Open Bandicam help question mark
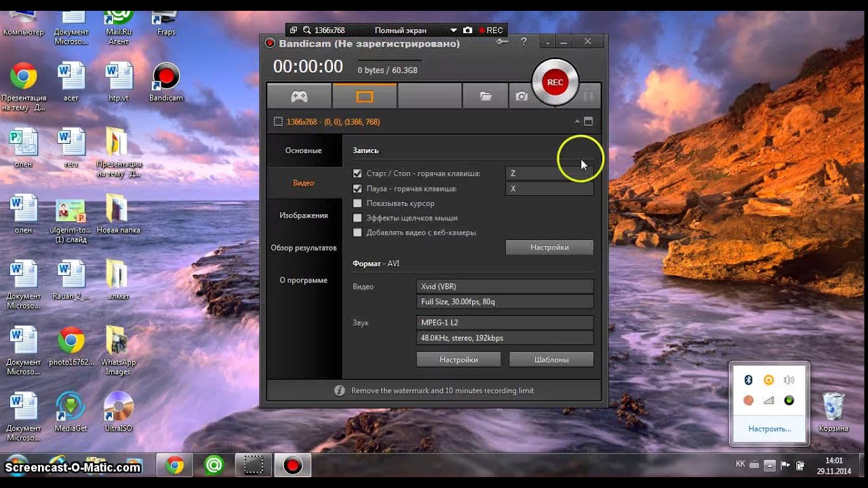Screen dimensions: 868x488 click(524, 41)
